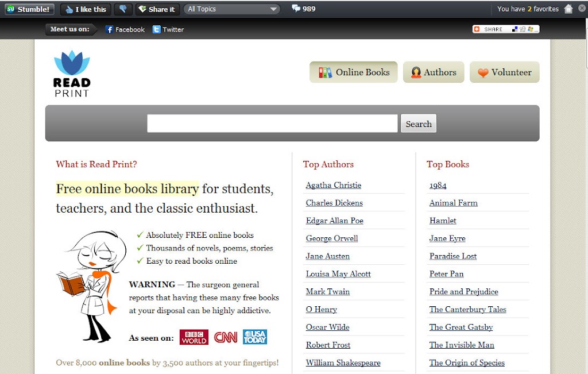Open the book Jane Eyre
This screenshot has width=588, height=374.
pyautogui.click(x=447, y=238)
